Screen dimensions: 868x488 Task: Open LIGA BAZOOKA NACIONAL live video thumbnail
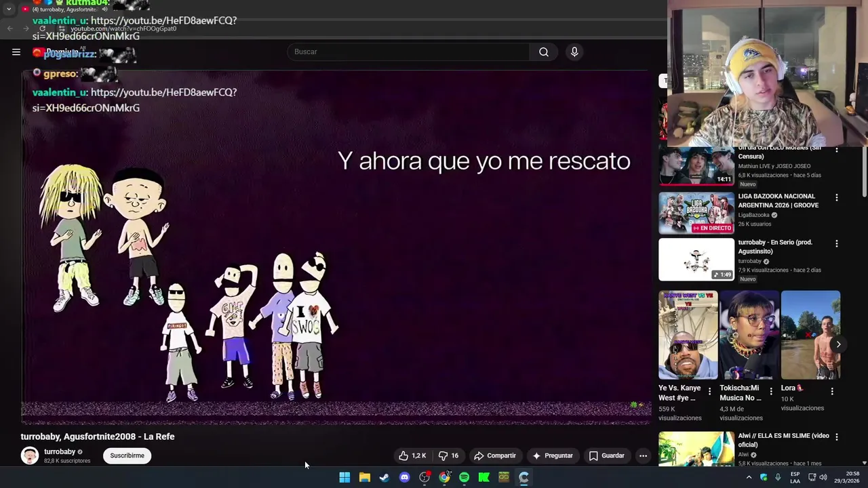coord(696,213)
